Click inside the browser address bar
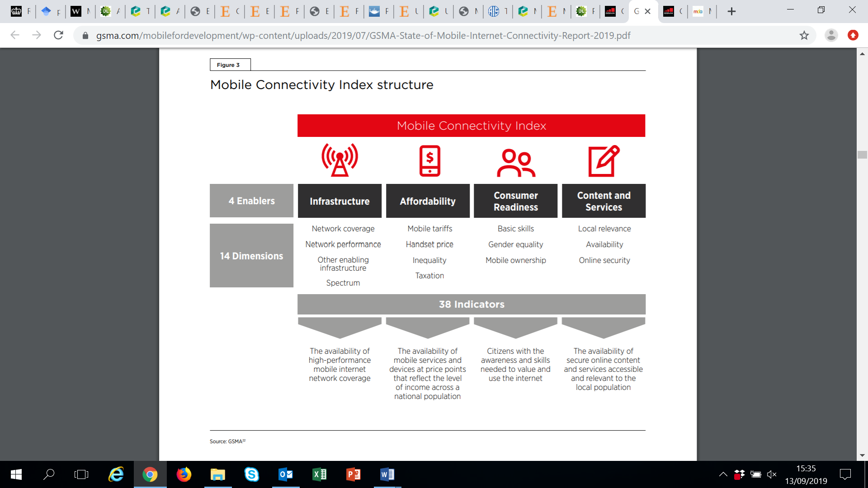Viewport: 868px width, 488px height. point(362,35)
